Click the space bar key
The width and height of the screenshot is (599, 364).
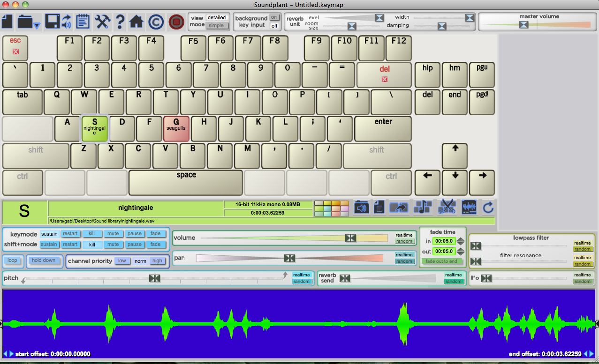click(x=186, y=183)
